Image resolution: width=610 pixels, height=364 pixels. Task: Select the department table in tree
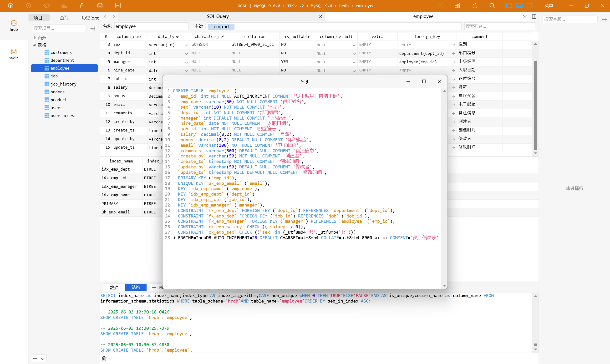(62, 60)
